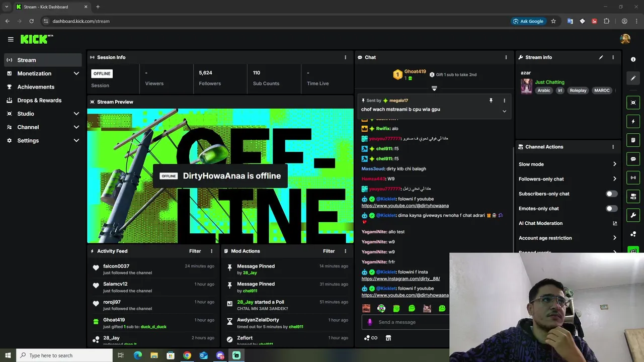The image size is (644, 362).
Task: Open Windows Start menu
Action: point(8,355)
